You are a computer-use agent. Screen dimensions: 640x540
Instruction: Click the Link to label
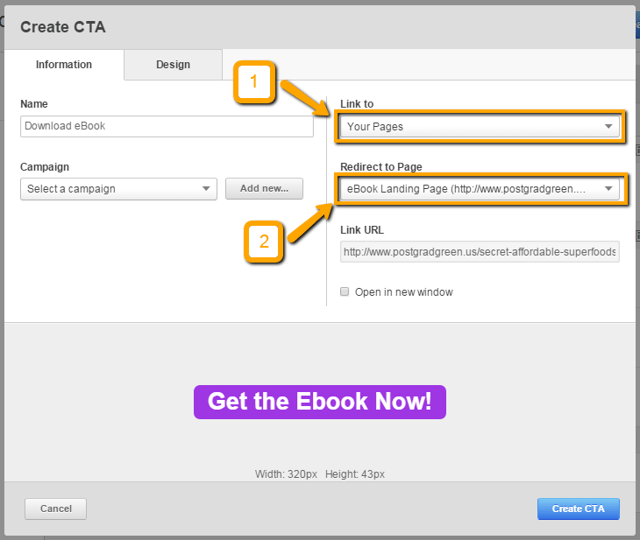(357, 104)
